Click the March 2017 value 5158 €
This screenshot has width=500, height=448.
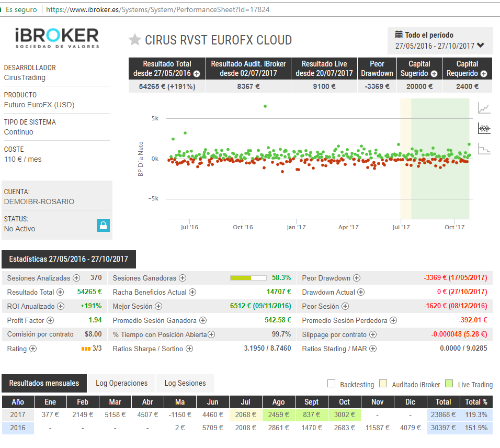tap(115, 415)
